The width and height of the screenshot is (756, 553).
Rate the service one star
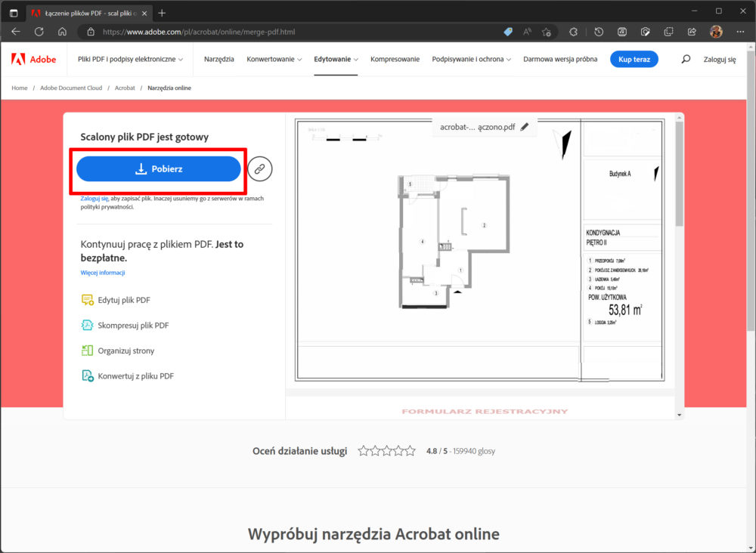tap(364, 451)
